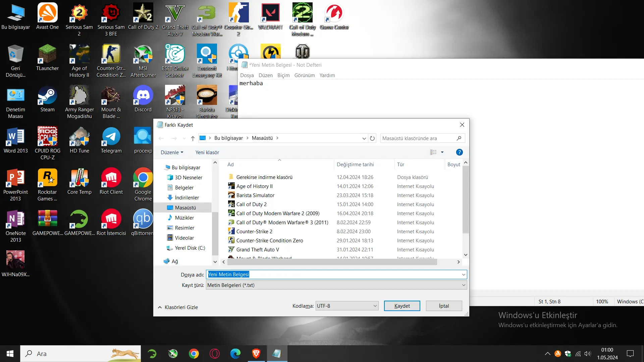Click the volume icon in system tray
The width and height of the screenshot is (644, 362).
click(588, 354)
